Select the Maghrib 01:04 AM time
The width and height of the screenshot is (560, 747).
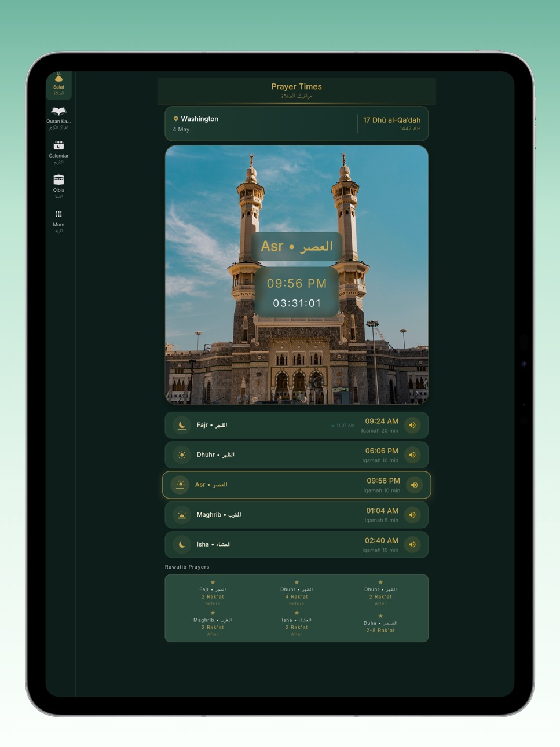382,511
